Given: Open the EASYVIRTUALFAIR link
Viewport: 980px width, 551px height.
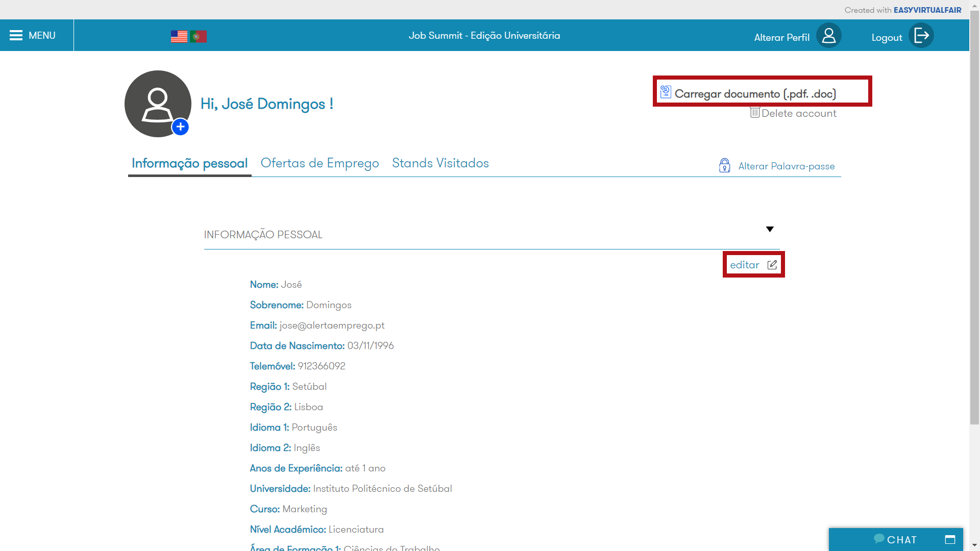Looking at the screenshot, I should point(927,10).
